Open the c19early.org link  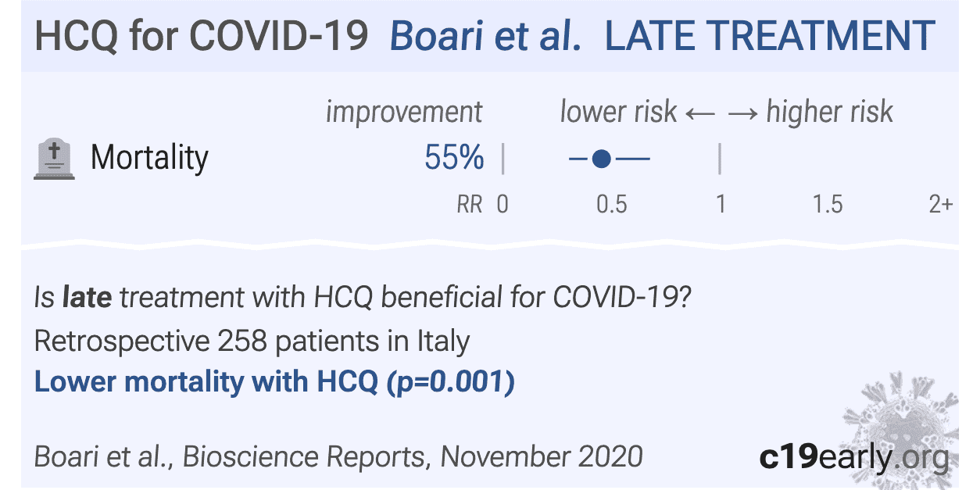pos(854,456)
